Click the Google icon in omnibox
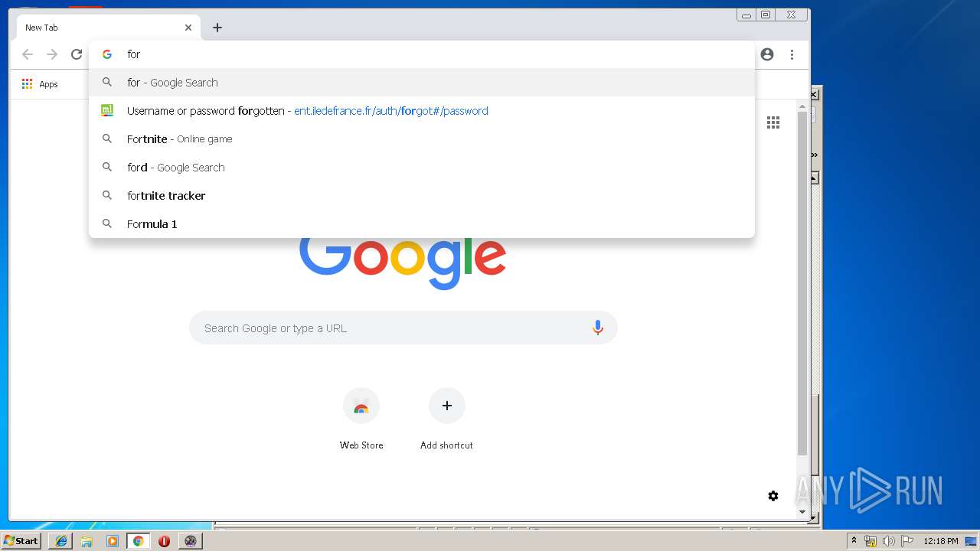The height and width of the screenshot is (551, 980). click(107, 54)
